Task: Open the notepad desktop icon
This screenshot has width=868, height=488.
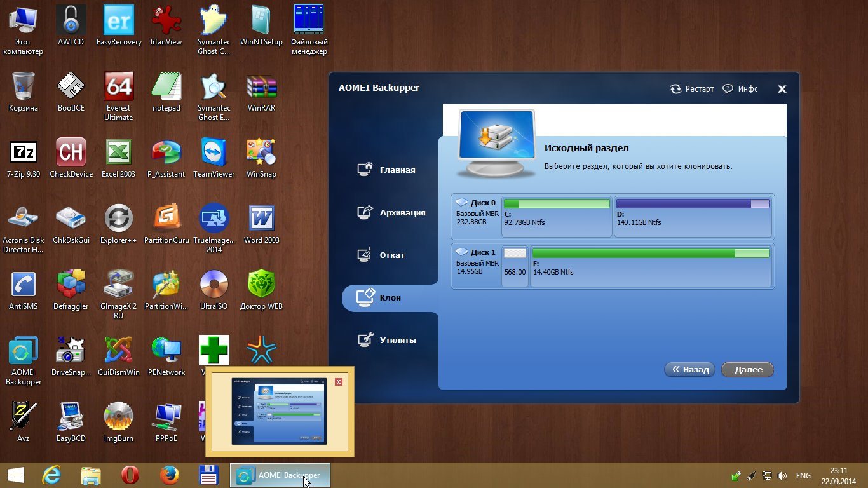Action: (166, 92)
